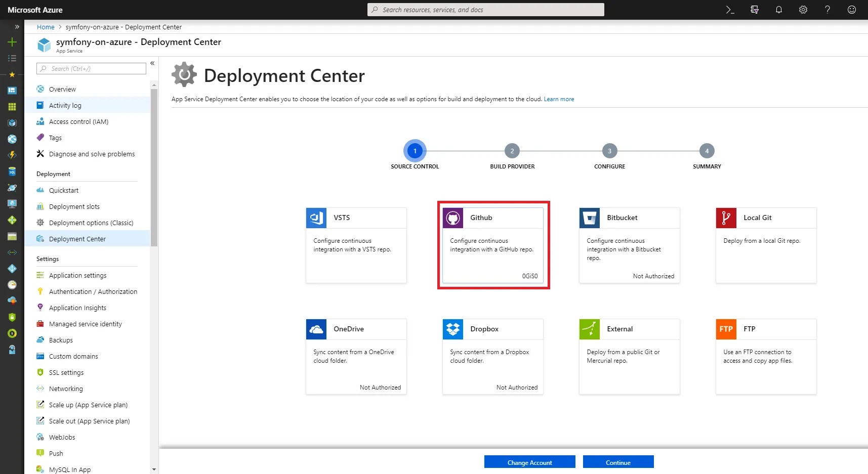
Task: Click the Diagnose and solve problems icon
Action: tap(40, 154)
